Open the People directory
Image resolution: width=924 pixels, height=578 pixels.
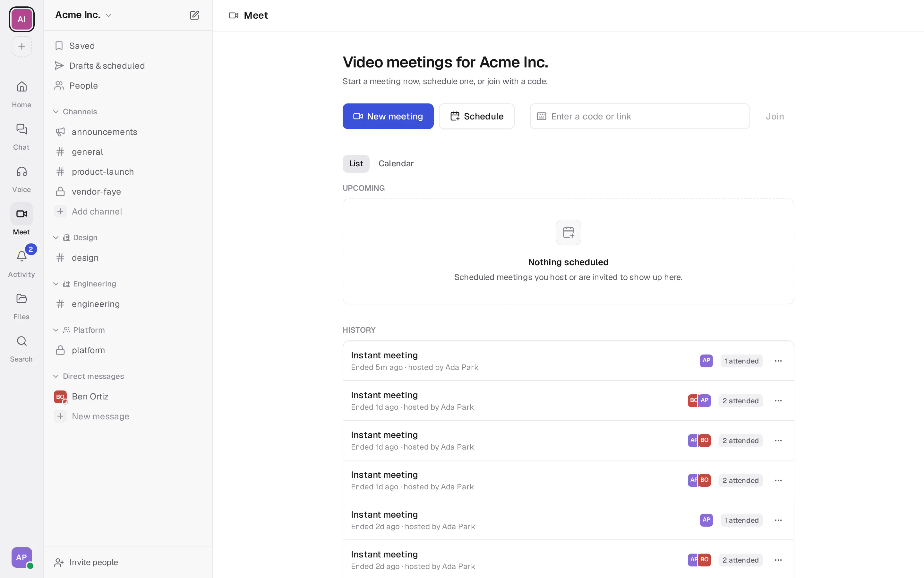coord(128,85)
